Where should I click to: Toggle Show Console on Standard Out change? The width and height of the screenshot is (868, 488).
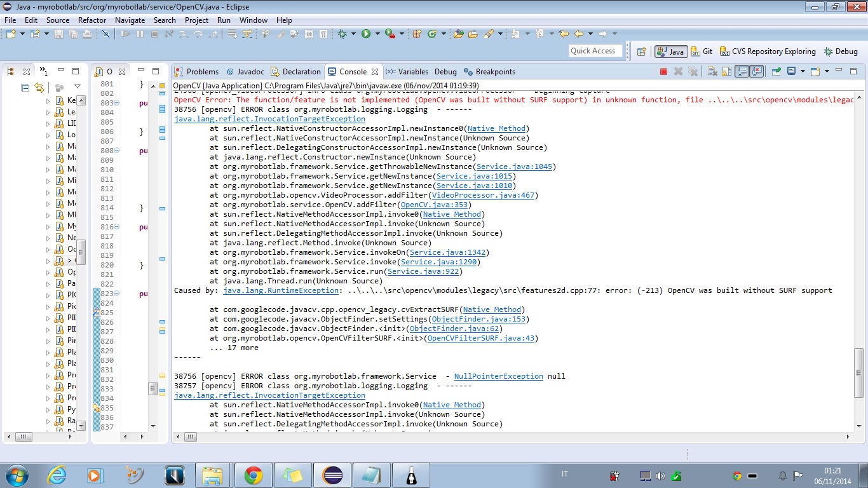click(x=742, y=72)
